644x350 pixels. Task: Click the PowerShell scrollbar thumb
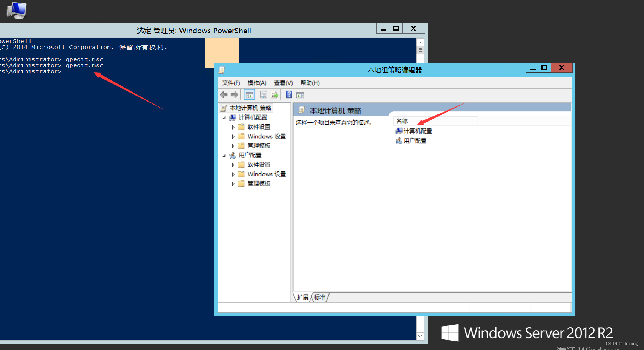coord(420,50)
